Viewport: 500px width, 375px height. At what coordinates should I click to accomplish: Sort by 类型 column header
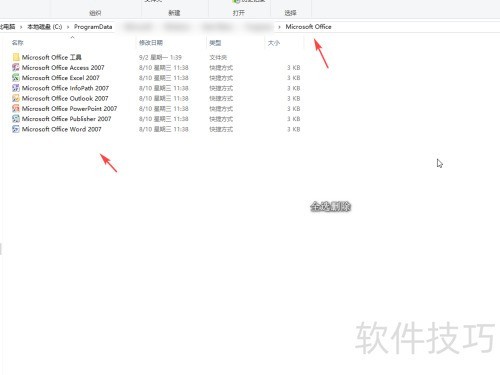click(215, 43)
